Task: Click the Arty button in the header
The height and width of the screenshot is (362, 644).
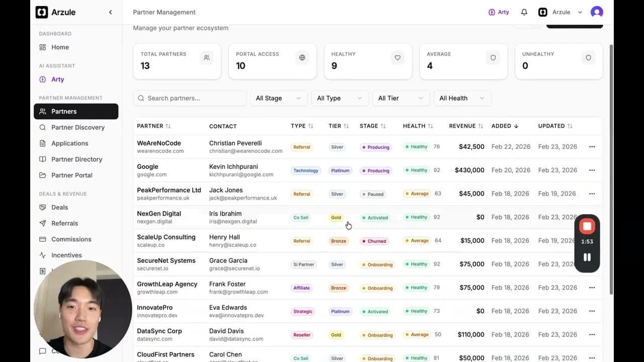Action: (499, 12)
